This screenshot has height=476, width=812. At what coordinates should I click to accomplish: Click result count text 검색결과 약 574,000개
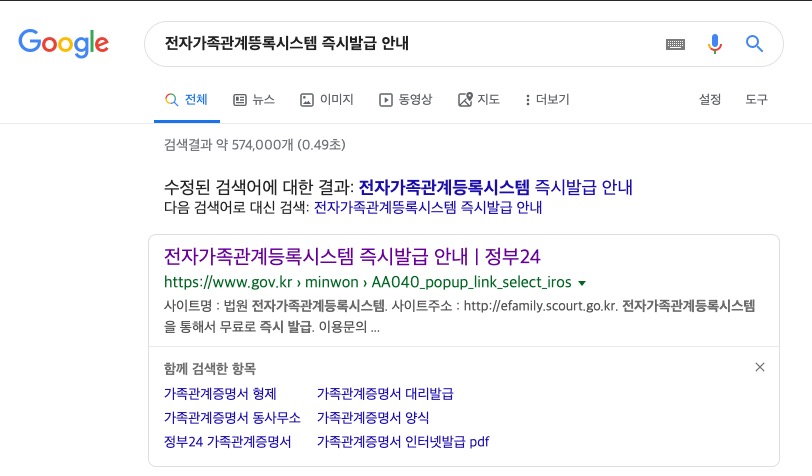(254, 145)
